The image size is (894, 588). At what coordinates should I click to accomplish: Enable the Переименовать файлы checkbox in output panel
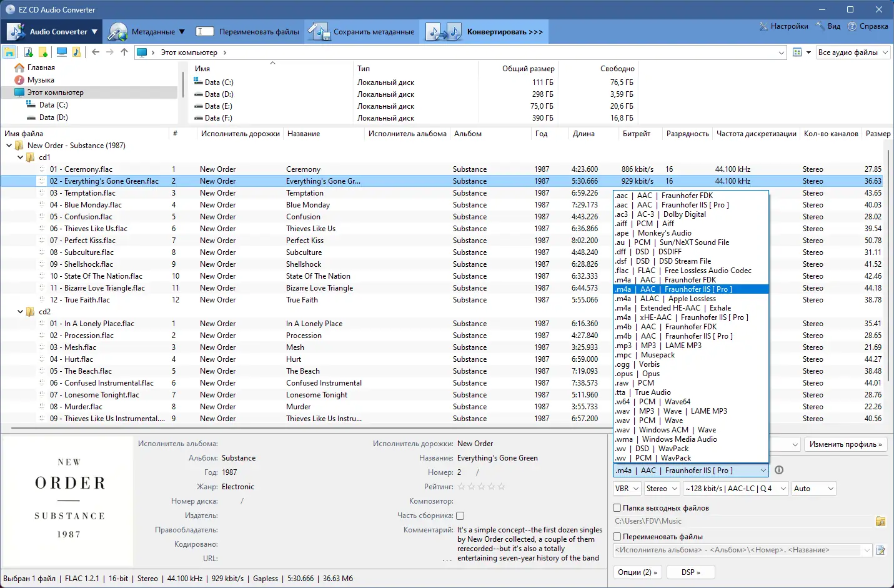click(617, 537)
